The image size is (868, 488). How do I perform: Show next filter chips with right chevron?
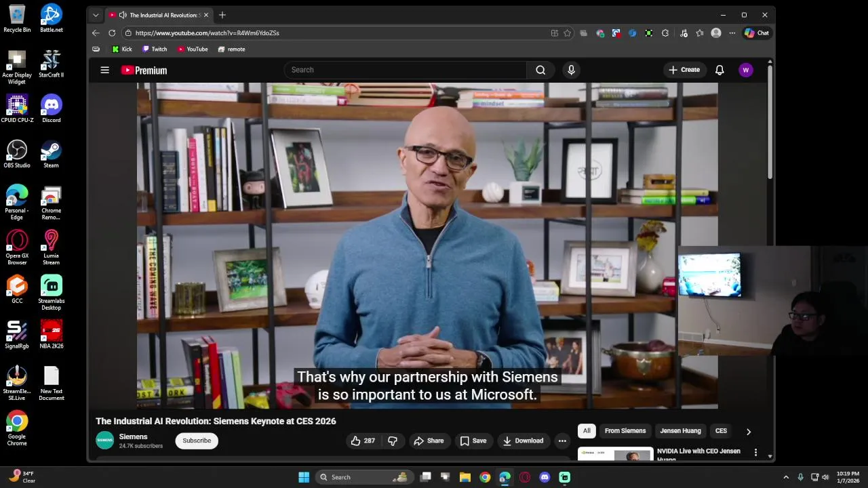(x=749, y=431)
